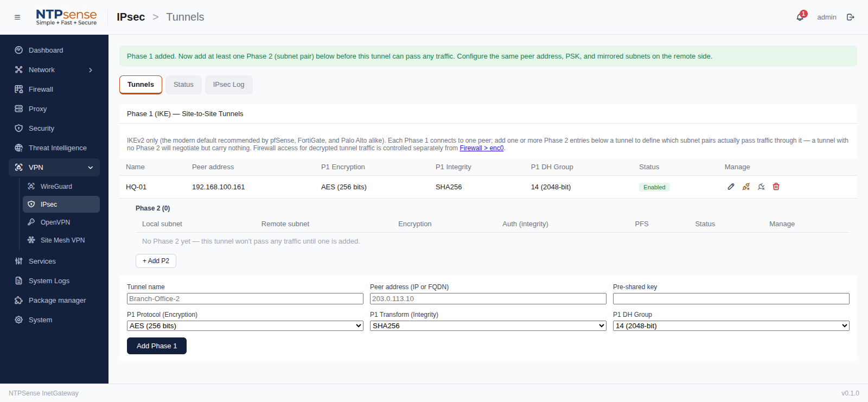Open the P1 DH Group dropdown
Viewport: 868px width, 402px height.
(731, 326)
